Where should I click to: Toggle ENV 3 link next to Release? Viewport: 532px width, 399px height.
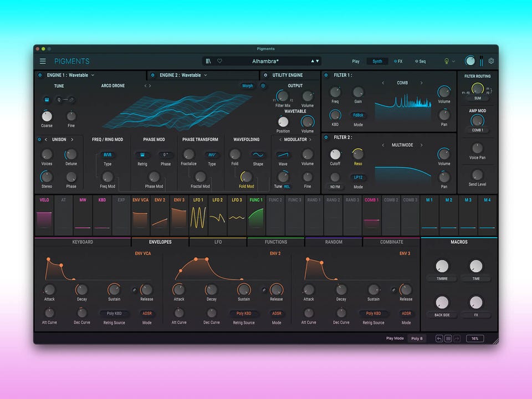(x=393, y=290)
